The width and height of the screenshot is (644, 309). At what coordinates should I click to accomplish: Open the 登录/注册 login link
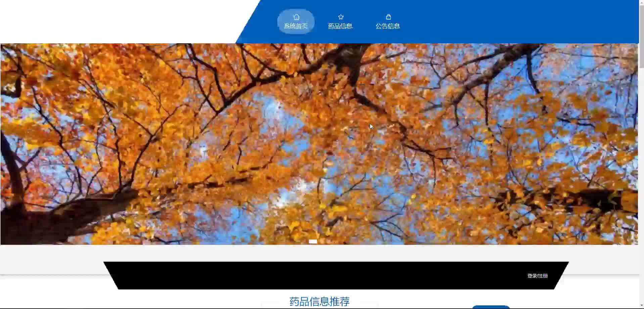(538, 276)
